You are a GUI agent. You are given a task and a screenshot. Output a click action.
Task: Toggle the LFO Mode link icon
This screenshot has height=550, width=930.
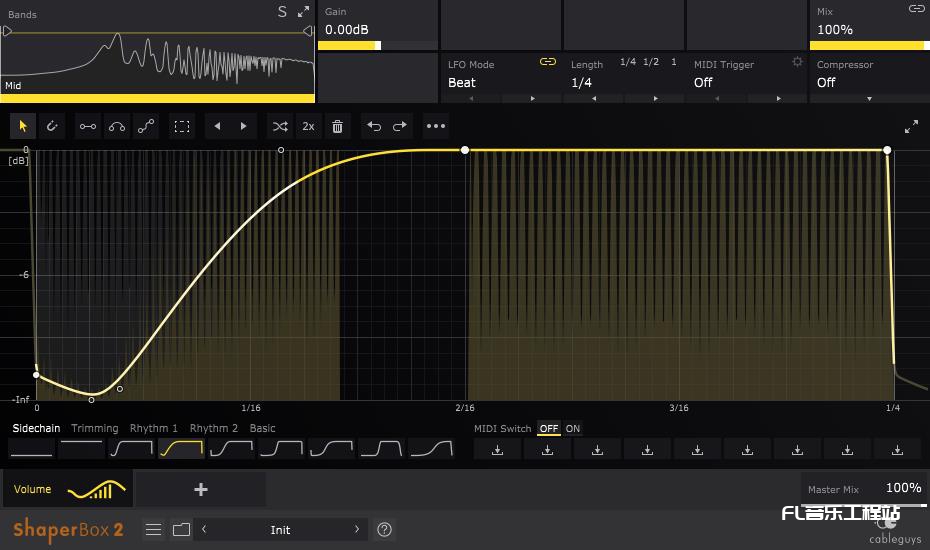click(548, 62)
